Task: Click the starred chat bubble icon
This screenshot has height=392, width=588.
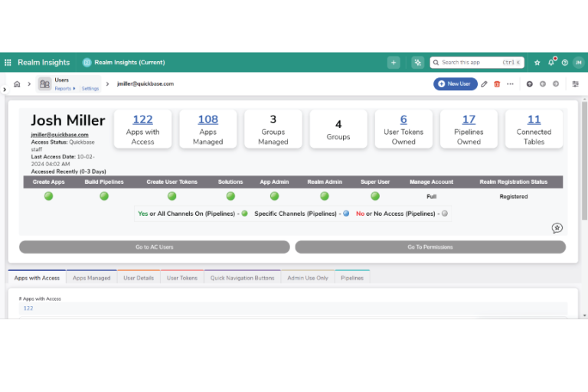Action: point(557,228)
